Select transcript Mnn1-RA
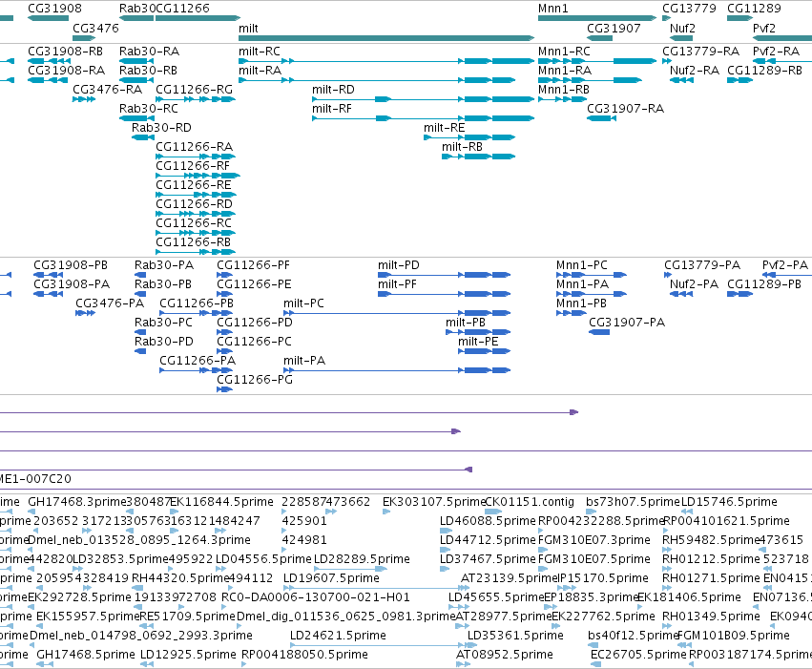This screenshot has width=812, height=669. pos(590,80)
